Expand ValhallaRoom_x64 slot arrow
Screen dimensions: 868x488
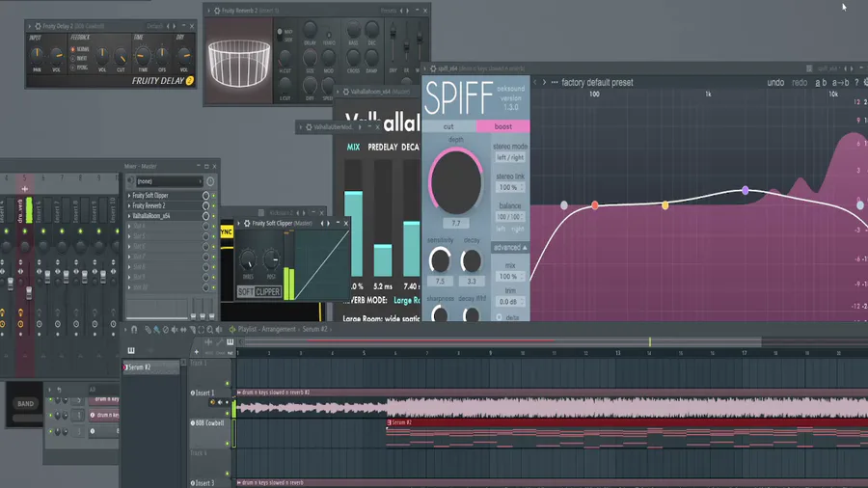pos(129,216)
